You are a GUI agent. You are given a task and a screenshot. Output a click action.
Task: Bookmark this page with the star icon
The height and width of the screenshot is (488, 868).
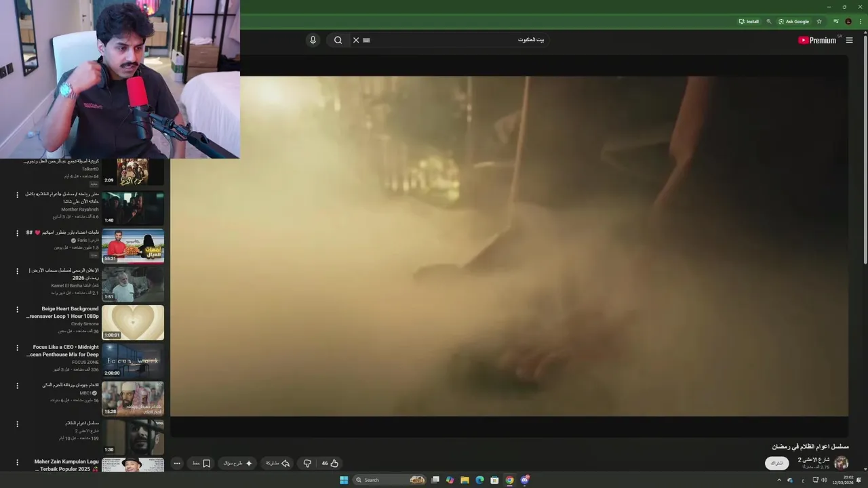point(819,22)
